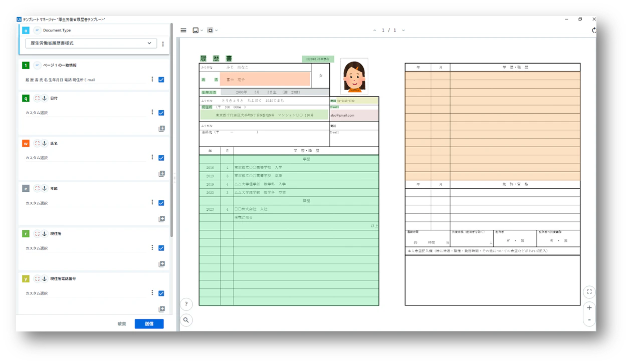Click the selection-box icon for 氏名
The image size is (629, 364).
click(37, 143)
